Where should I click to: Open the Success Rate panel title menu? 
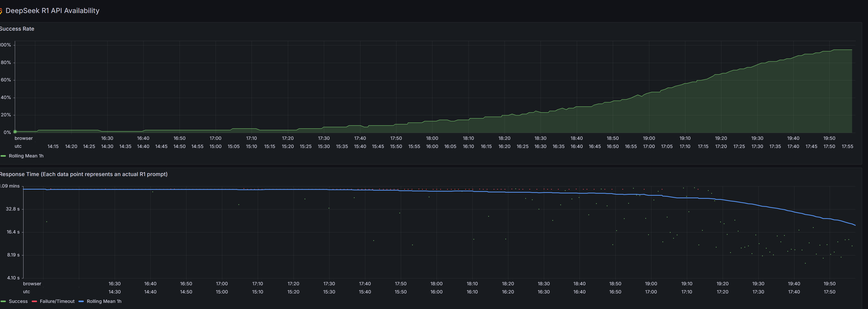17,29
